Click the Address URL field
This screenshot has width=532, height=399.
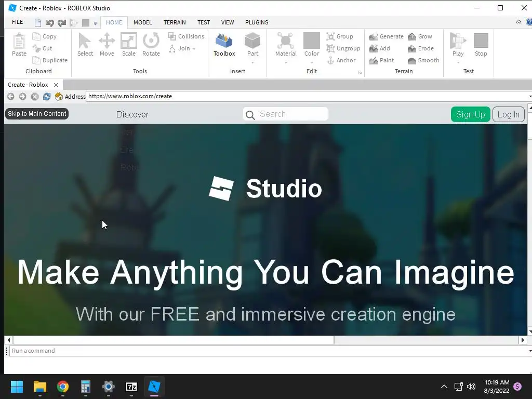308,96
